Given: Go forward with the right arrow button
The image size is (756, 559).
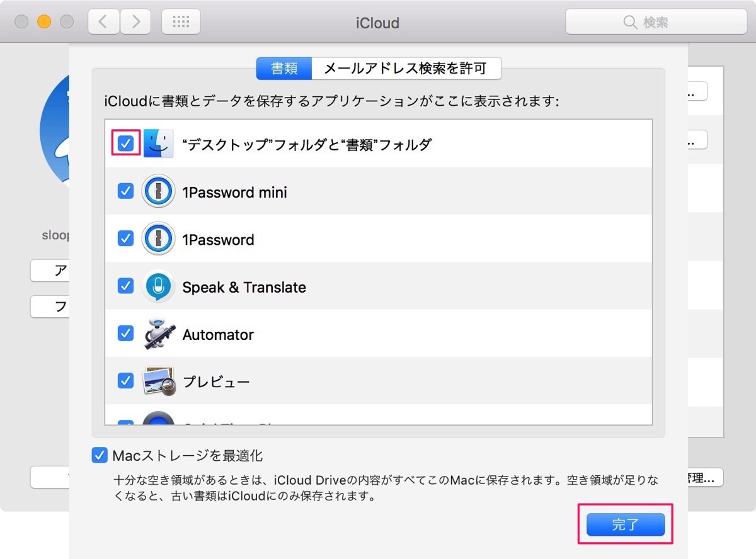Looking at the screenshot, I should pyautogui.click(x=135, y=22).
